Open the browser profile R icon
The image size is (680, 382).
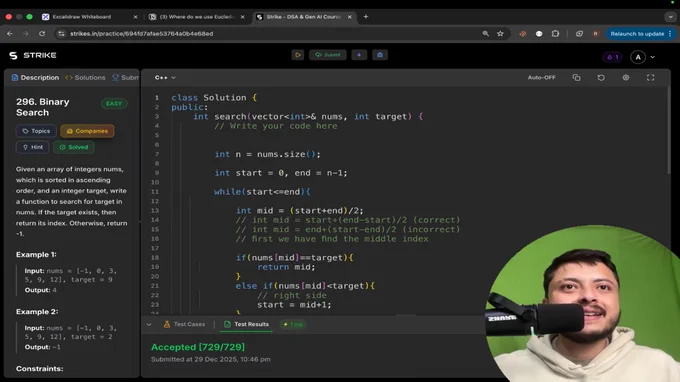coord(595,33)
